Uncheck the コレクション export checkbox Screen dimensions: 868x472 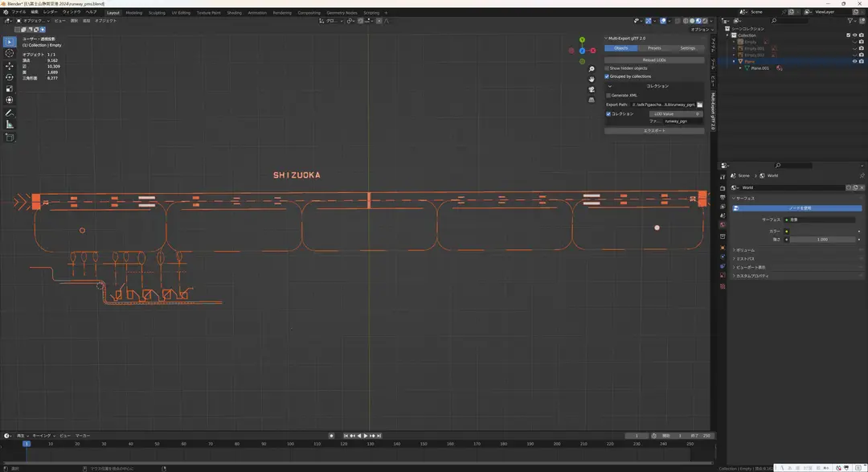608,114
